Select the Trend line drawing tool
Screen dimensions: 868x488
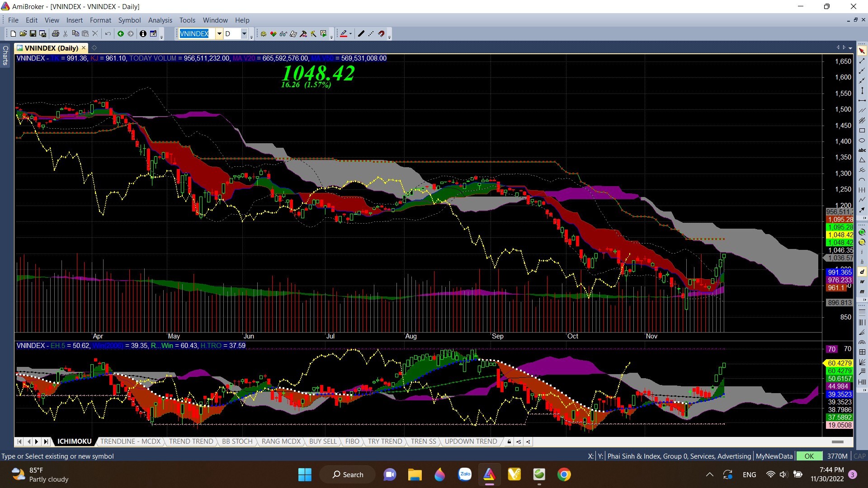(x=862, y=61)
